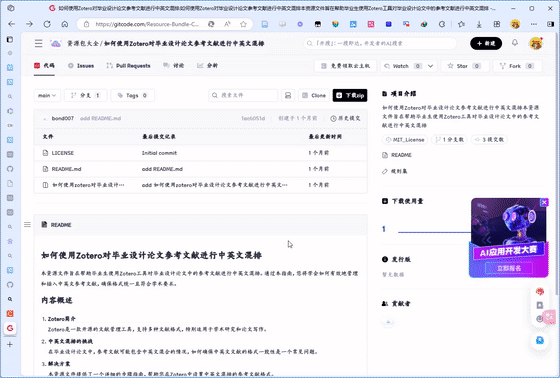Viewport: 560px width, 378px height.
Task: Reload the page with the refresh icon
Action: (47, 24)
